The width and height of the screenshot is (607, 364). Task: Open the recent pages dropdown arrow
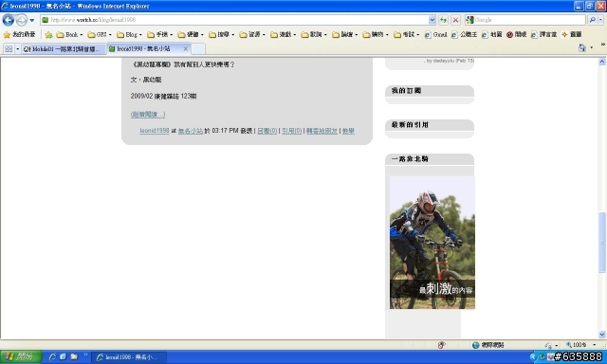pyautogui.click(x=32, y=20)
